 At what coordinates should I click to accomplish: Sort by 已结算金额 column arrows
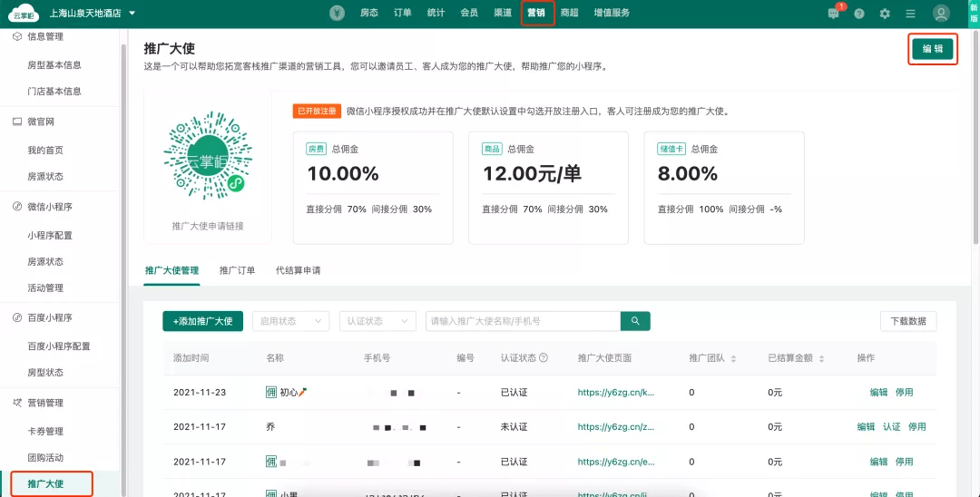[x=821, y=358]
